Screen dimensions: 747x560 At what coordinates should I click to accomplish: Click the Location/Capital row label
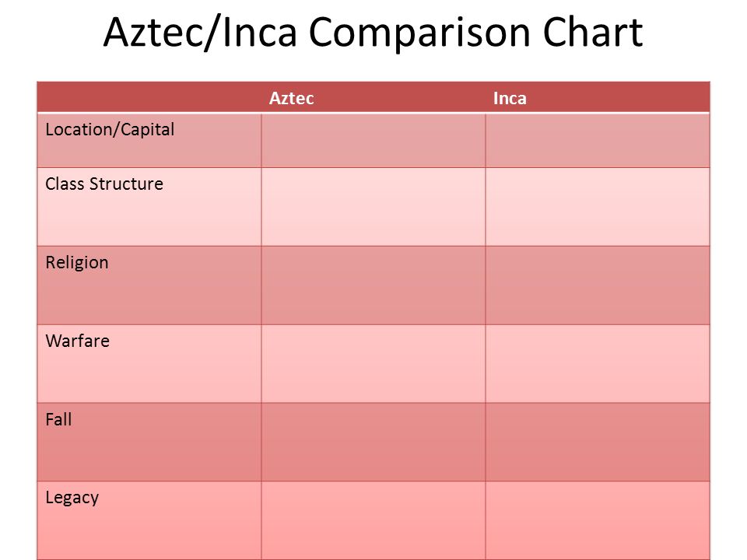point(110,130)
